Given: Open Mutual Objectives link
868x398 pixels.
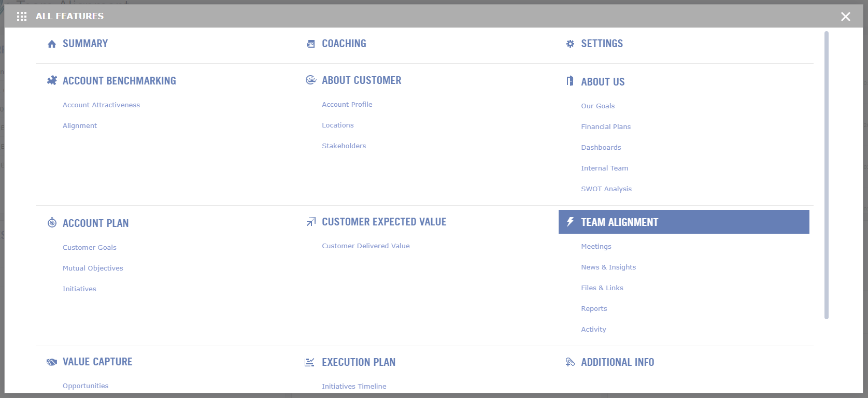Looking at the screenshot, I should (93, 268).
